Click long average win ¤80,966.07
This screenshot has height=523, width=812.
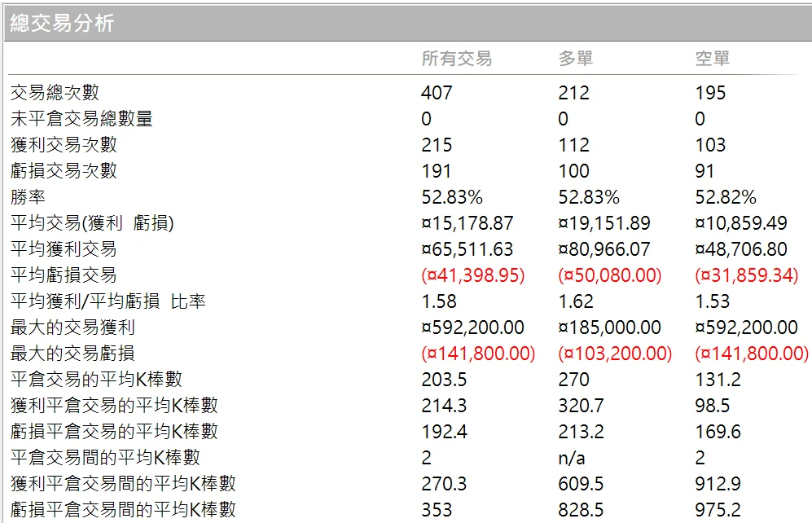604,249
